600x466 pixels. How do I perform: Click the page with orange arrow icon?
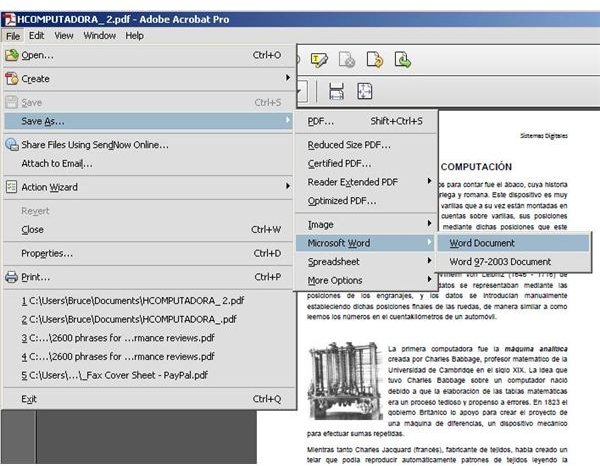coord(375,60)
